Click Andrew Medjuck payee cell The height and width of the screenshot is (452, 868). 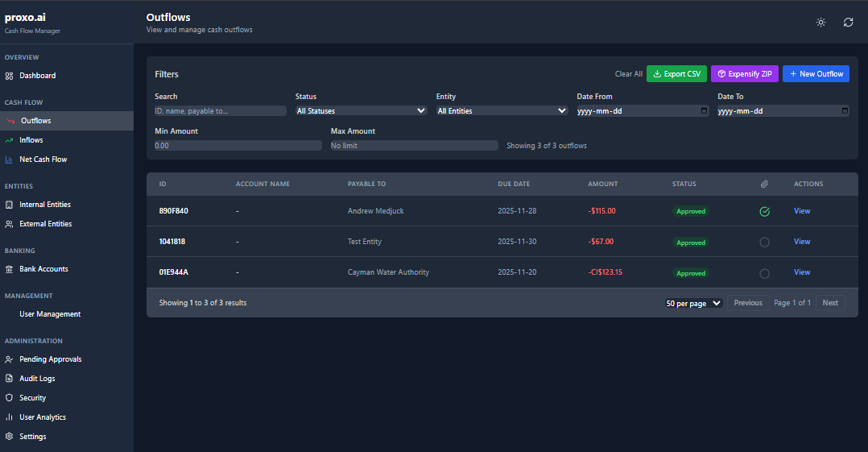coord(376,211)
